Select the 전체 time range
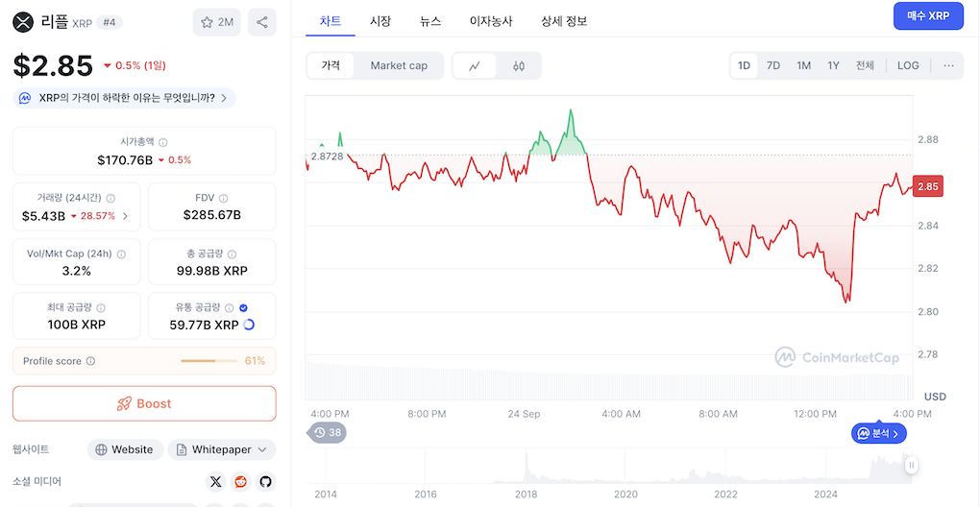The image size is (980, 507). click(865, 65)
